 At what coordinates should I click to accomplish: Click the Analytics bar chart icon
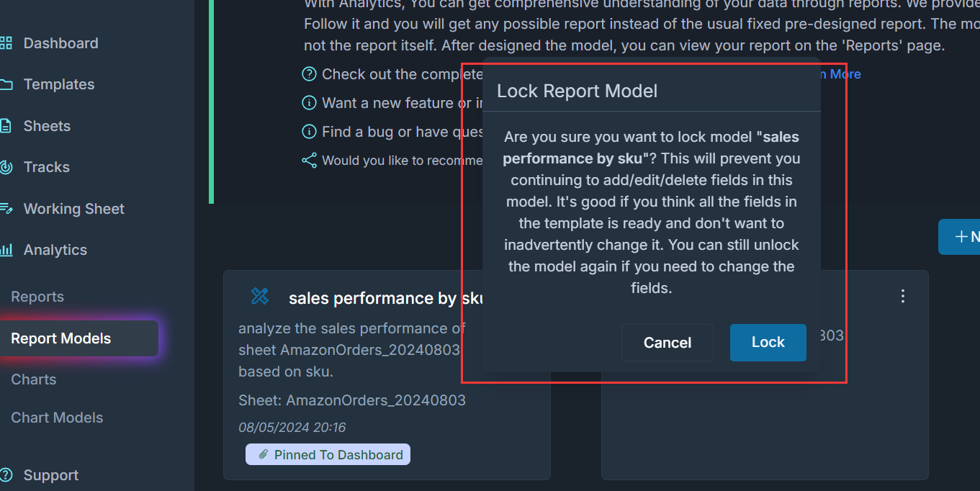pyautogui.click(x=6, y=250)
